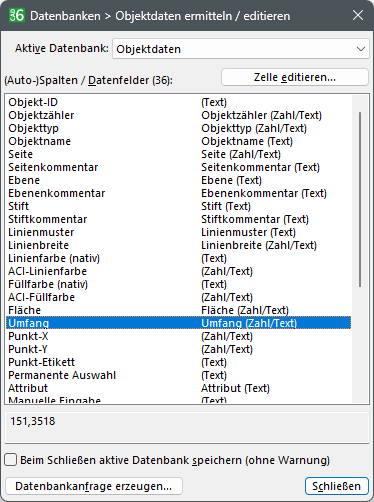Click the green application icon in title bar
Image resolution: width=374 pixels, height=502 pixels.
[17, 15]
